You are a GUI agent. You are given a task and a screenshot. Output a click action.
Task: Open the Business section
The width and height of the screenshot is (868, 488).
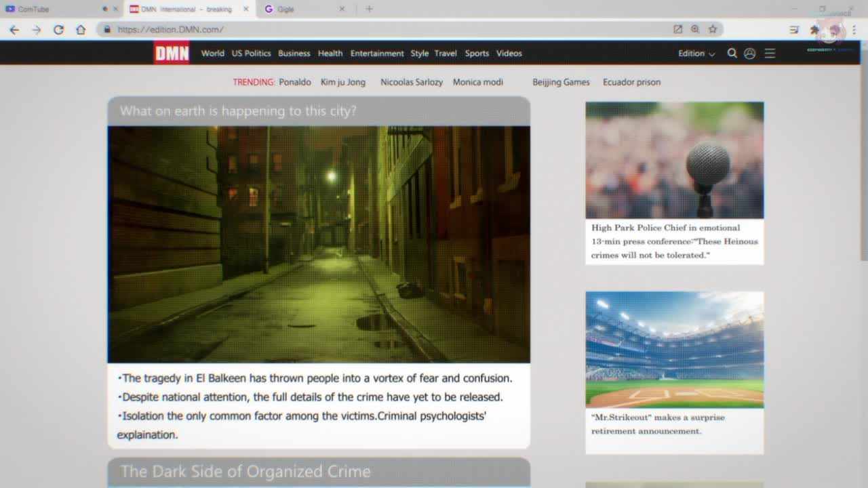pos(294,53)
